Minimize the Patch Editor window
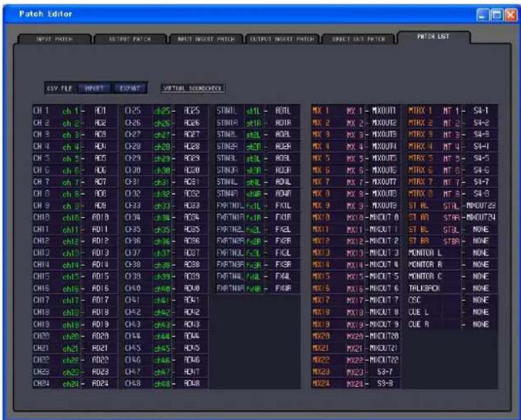Viewport: 521px width, 420px height. [483, 15]
